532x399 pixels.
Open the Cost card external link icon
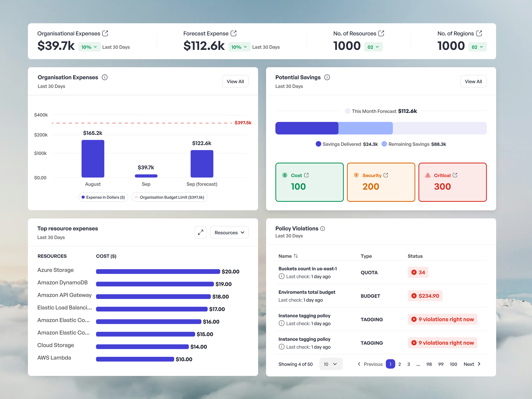tap(306, 175)
